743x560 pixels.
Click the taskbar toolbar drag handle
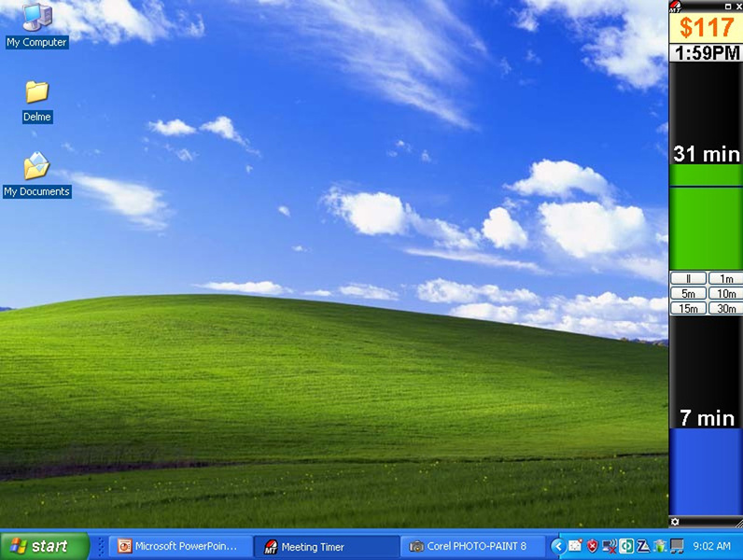(x=102, y=547)
